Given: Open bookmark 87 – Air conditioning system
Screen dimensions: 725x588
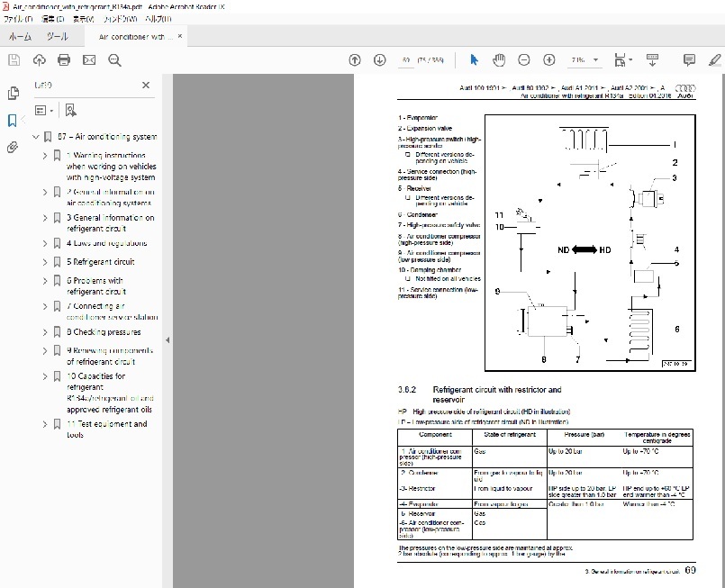Looking at the screenshot, I should tap(107, 137).
